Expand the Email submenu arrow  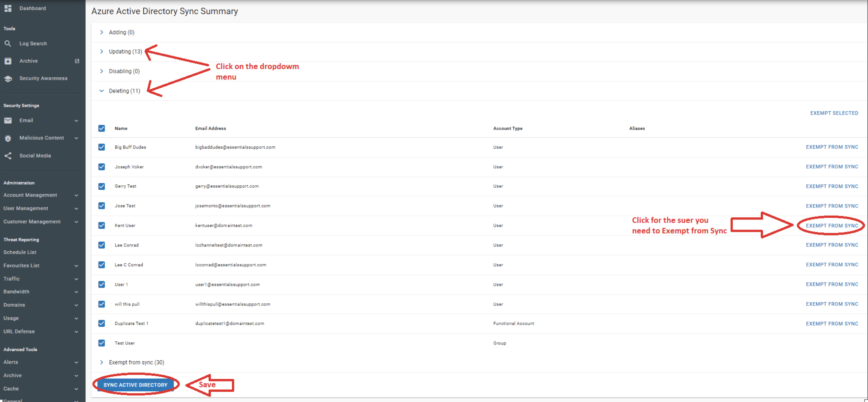pyautogui.click(x=76, y=121)
